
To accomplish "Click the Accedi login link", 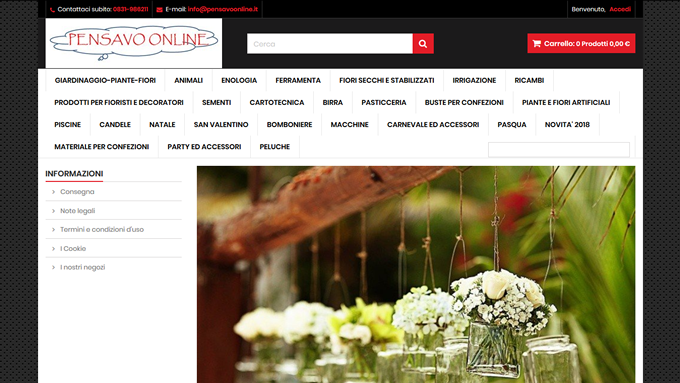I will (x=620, y=9).
